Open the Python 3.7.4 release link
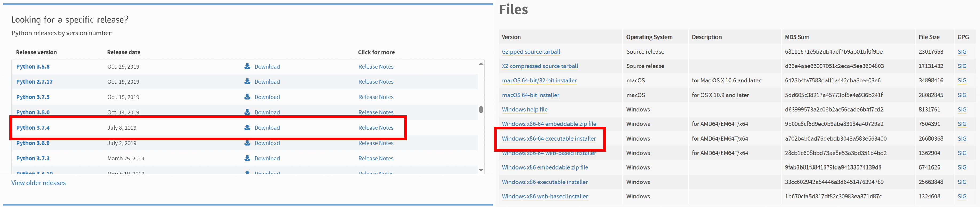 point(33,128)
